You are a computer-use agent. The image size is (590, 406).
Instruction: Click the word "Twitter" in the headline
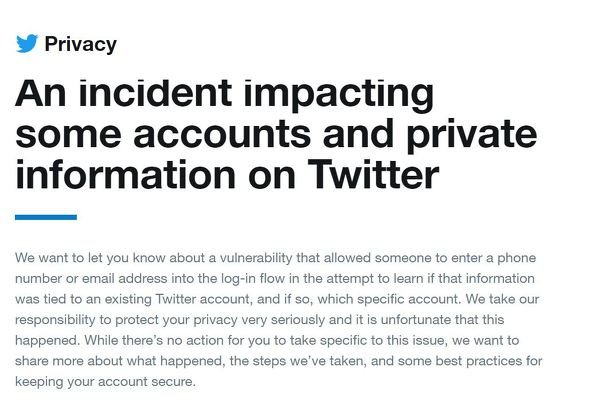coord(373,175)
